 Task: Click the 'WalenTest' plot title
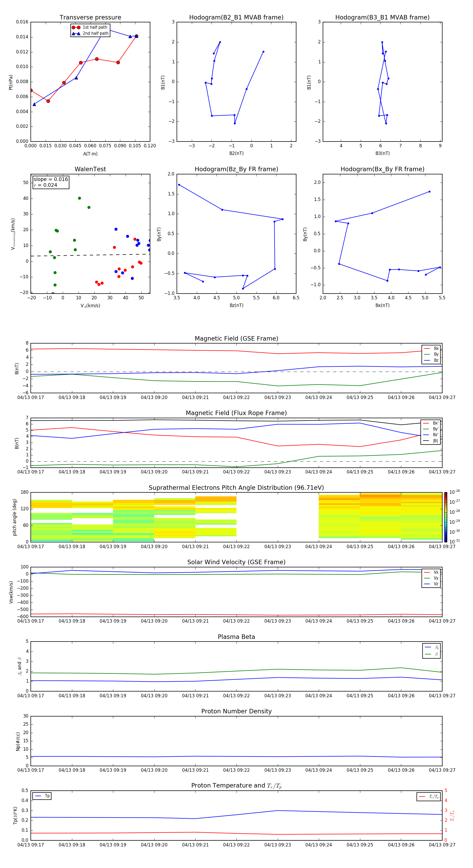(x=90, y=169)
